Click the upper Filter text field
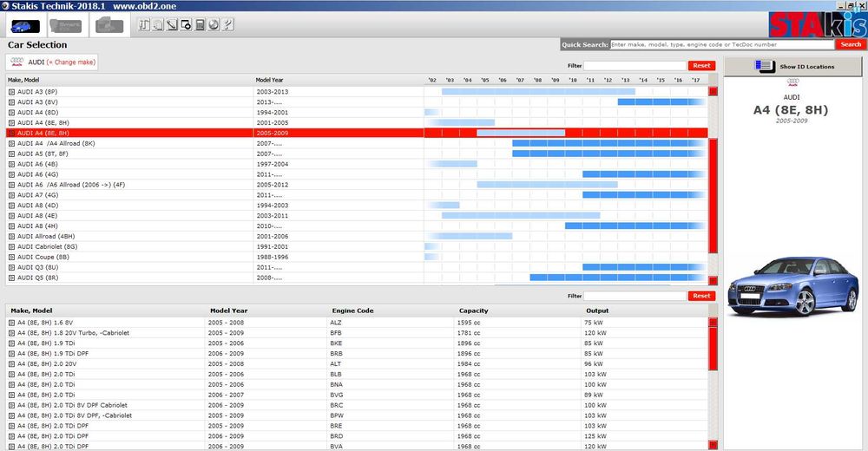Screen dimensions: 868x451 (x=635, y=65)
